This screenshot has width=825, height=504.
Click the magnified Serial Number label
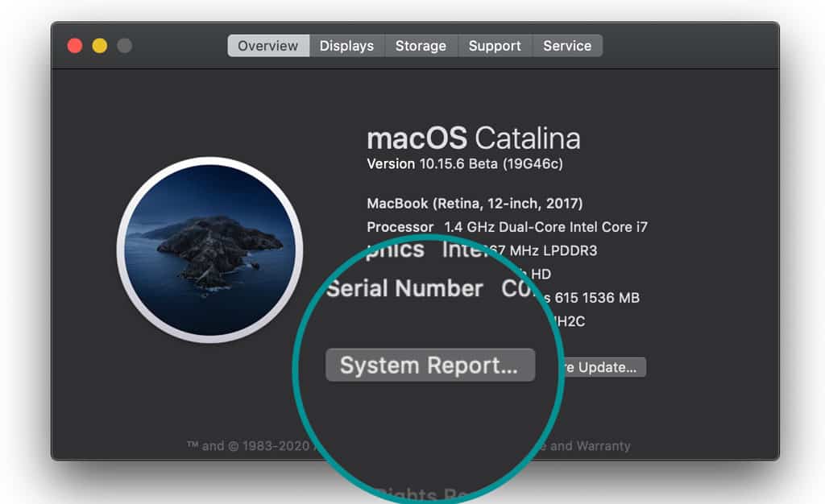click(404, 289)
